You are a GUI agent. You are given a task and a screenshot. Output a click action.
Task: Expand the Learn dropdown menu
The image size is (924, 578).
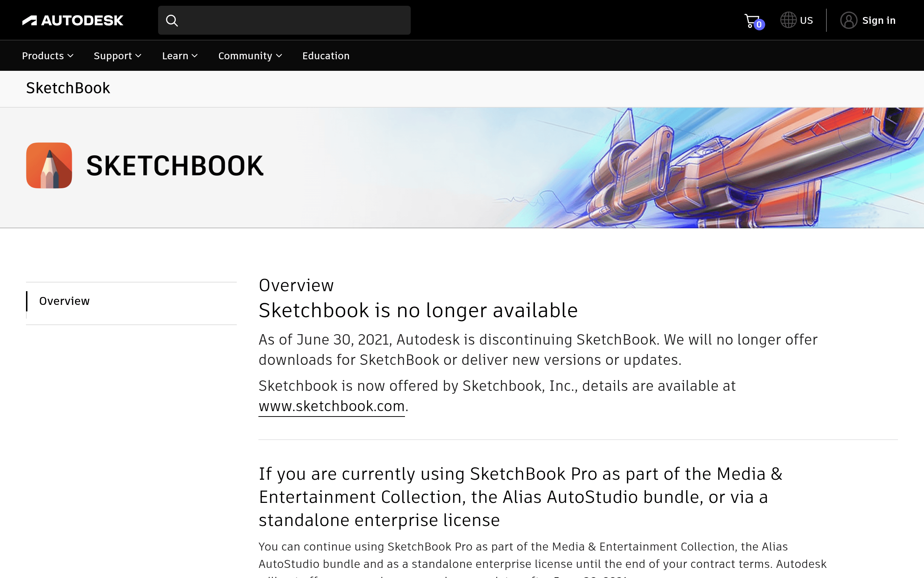(x=180, y=56)
